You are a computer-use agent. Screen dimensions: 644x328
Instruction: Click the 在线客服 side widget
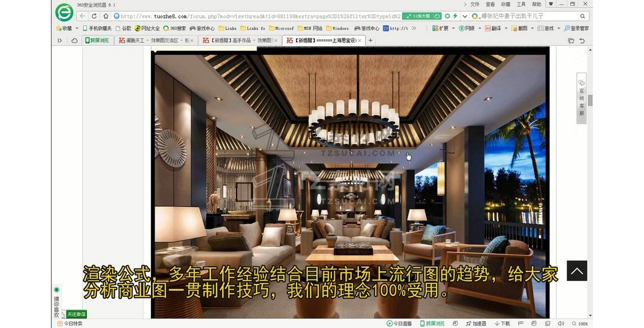click(582, 98)
